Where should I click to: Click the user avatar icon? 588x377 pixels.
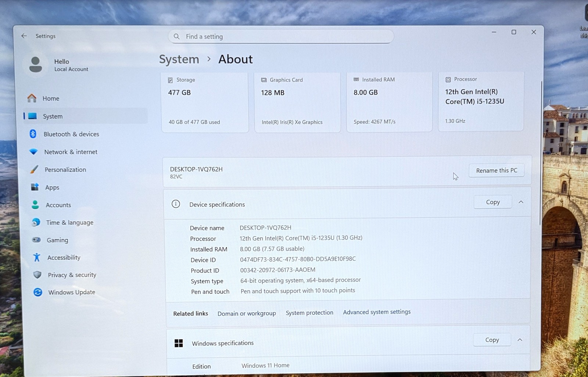36,65
